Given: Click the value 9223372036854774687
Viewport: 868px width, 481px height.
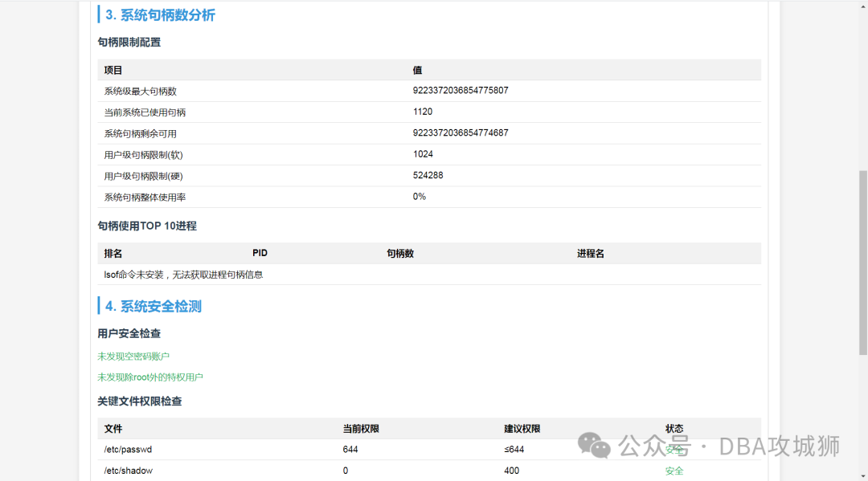Looking at the screenshot, I should point(461,132).
